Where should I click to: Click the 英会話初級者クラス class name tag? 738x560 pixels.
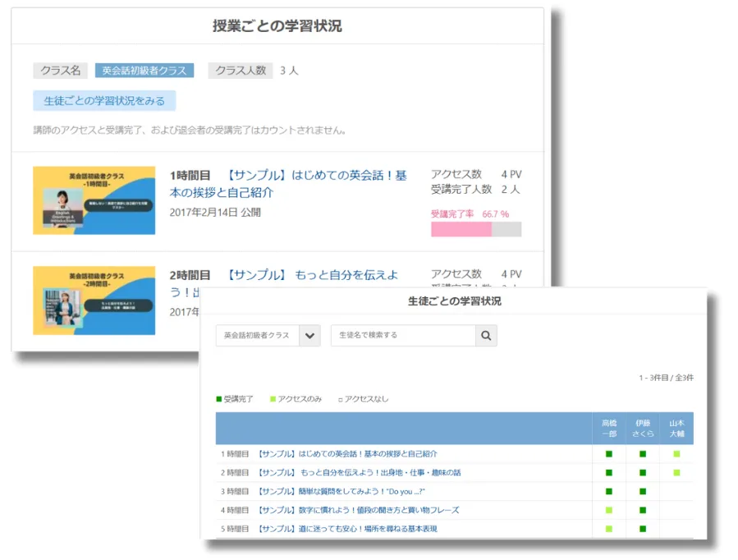point(144,71)
